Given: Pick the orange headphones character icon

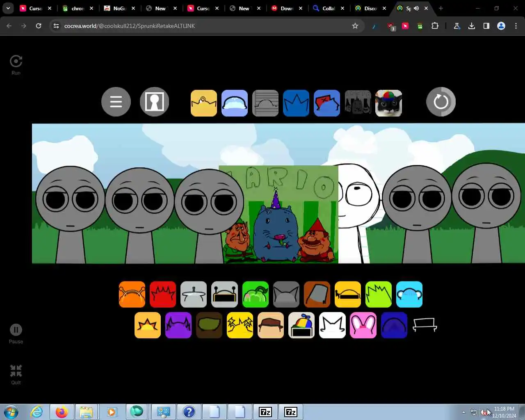Looking at the screenshot, I should 132,294.
